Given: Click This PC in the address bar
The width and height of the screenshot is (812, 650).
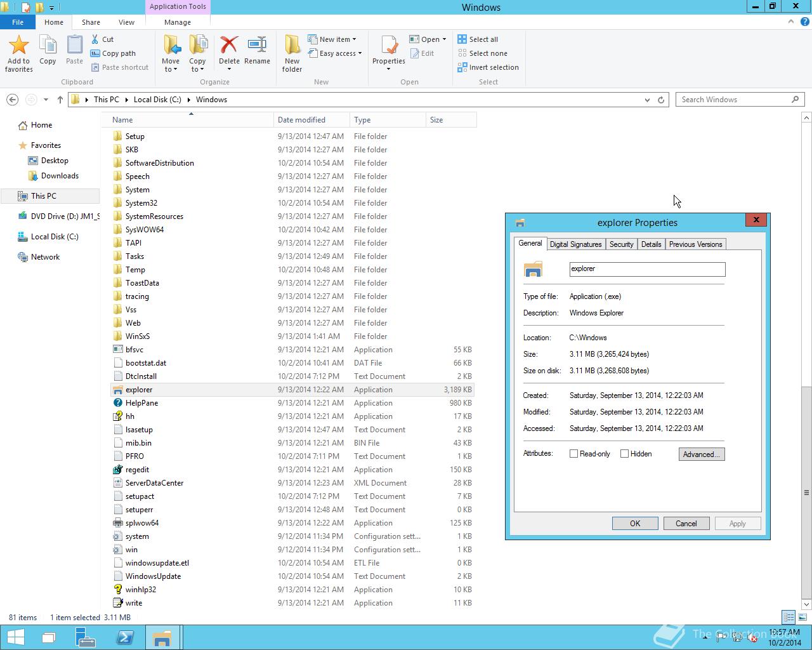Looking at the screenshot, I should pos(106,100).
